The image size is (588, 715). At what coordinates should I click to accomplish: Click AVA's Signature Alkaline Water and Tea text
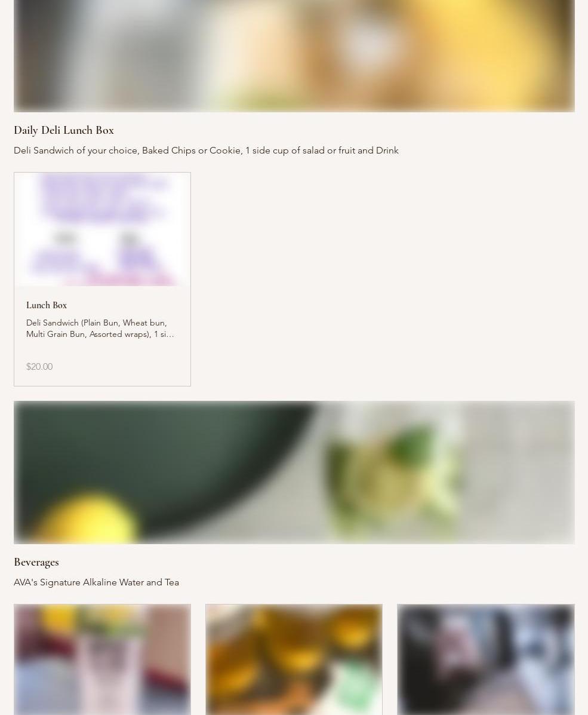(x=96, y=582)
